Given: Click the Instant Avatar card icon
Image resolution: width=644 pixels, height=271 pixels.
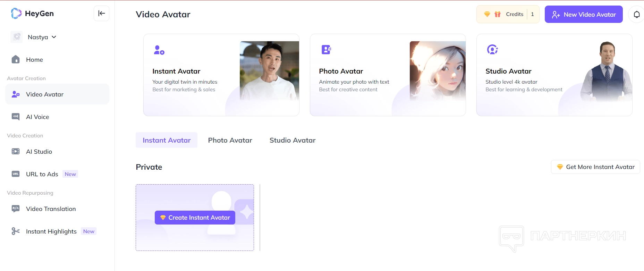Looking at the screenshot, I should point(159,50).
